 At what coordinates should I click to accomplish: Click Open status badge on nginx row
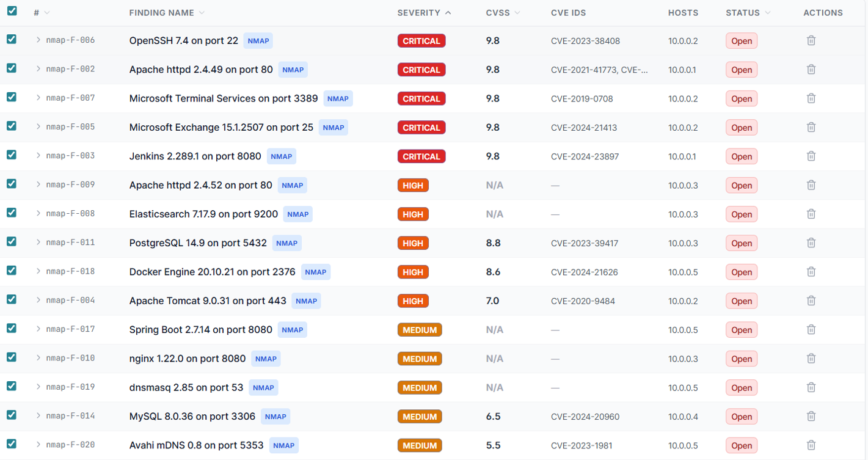pyautogui.click(x=742, y=359)
